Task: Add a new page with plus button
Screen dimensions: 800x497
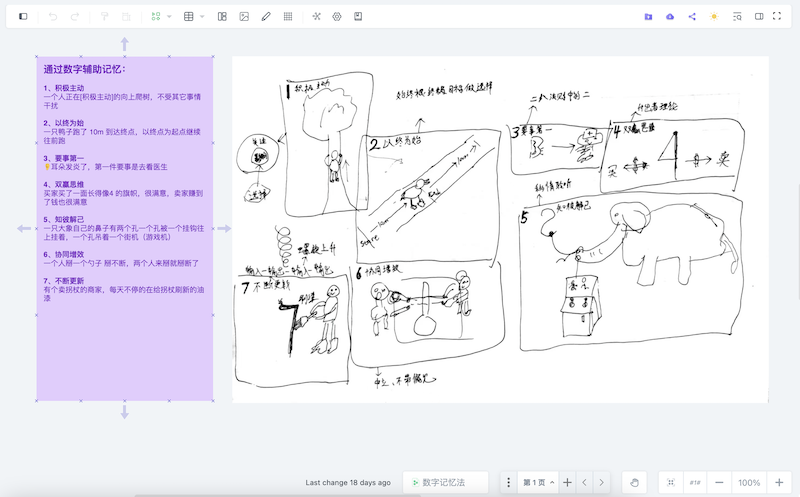Action: (567, 482)
